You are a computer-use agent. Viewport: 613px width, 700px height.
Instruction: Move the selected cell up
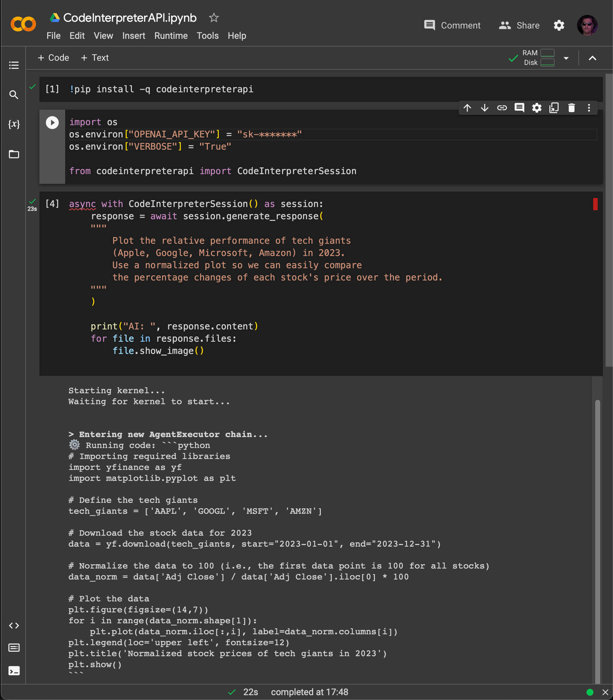click(467, 108)
